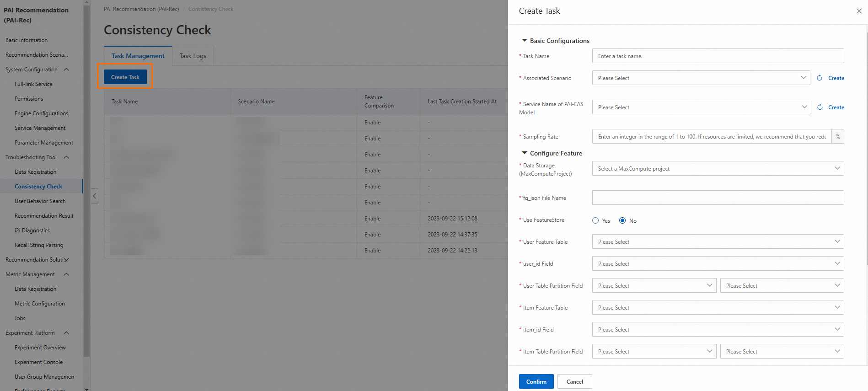Open the Item Feature Table dropdown

(x=718, y=308)
